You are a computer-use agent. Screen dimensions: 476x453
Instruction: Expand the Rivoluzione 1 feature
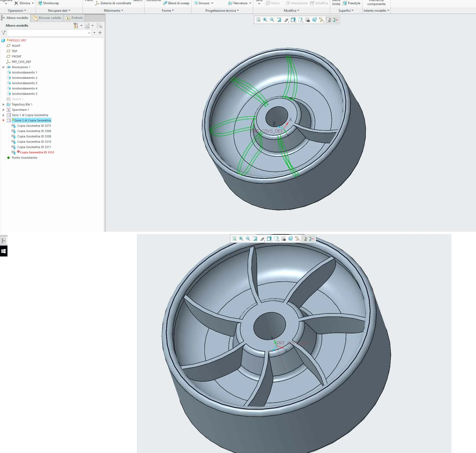(x=3, y=67)
